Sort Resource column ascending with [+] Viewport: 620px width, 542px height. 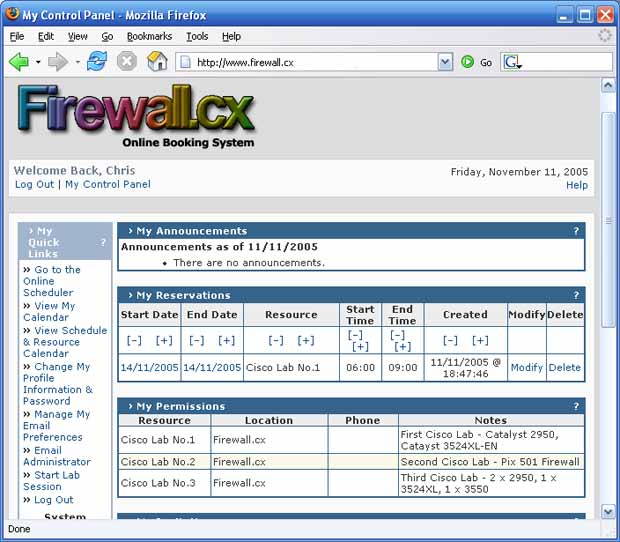(306, 340)
